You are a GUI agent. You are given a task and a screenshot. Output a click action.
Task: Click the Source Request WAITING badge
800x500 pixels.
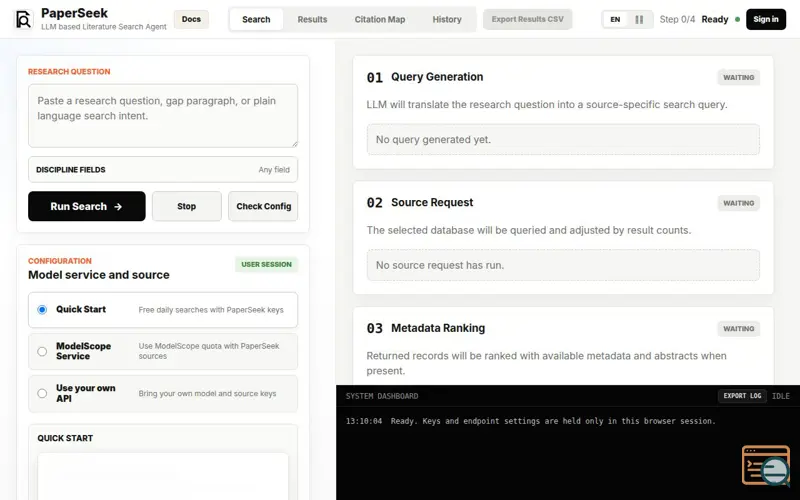click(x=738, y=203)
